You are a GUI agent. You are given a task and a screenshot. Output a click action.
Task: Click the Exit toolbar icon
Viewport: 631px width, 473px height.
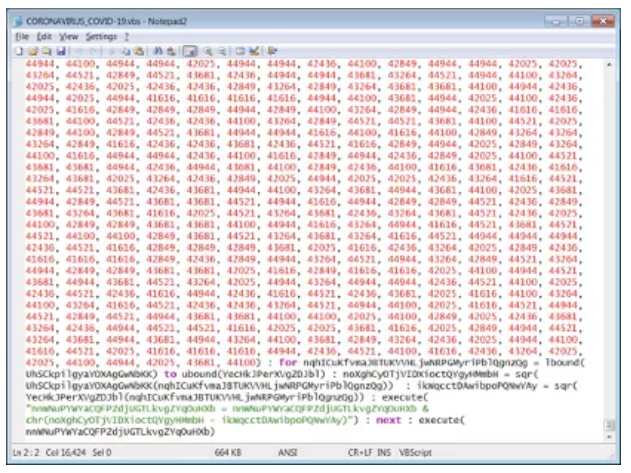click(x=272, y=51)
